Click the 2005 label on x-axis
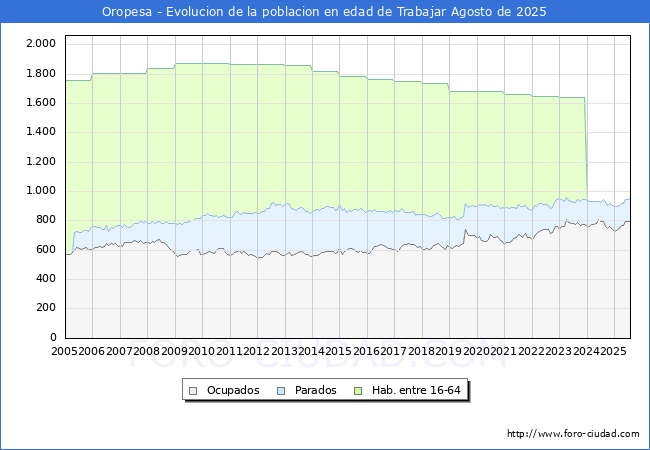 click(x=64, y=351)
